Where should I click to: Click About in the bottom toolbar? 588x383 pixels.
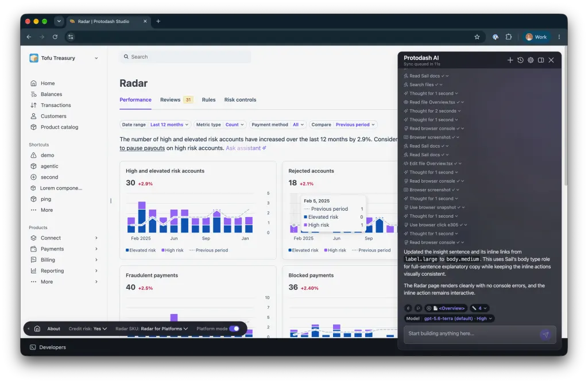pyautogui.click(x=53, y=328)
